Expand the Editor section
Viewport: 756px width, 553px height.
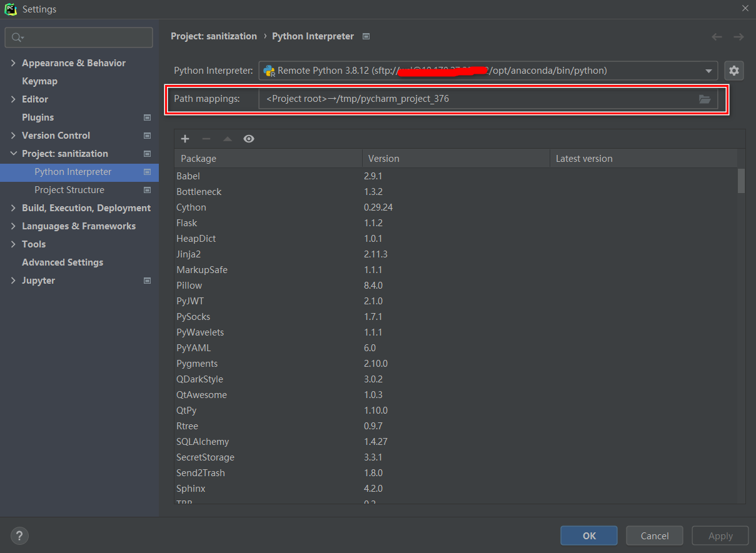[13, 99]
